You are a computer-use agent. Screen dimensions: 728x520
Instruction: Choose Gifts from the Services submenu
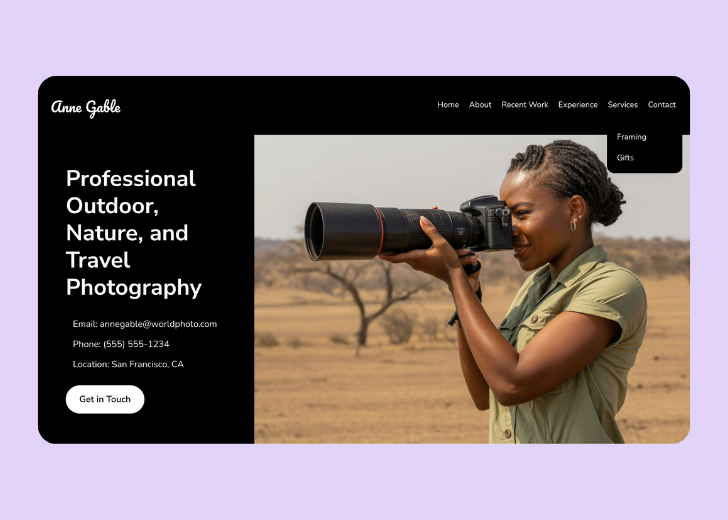tap(625, 158)
